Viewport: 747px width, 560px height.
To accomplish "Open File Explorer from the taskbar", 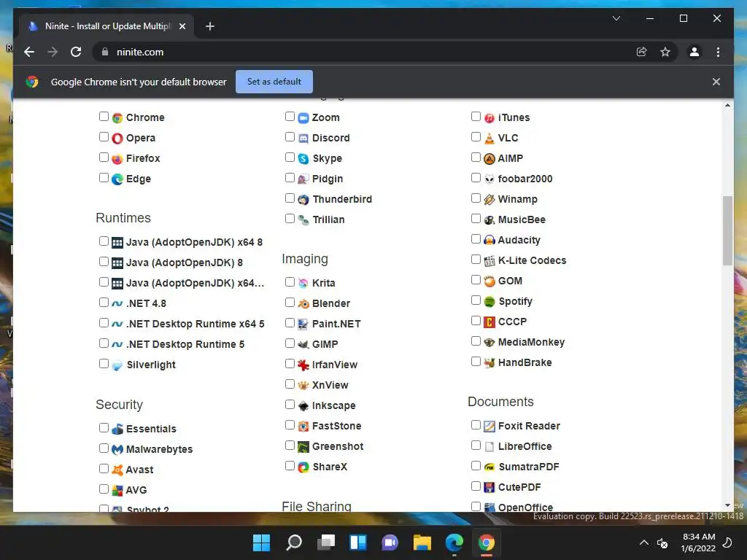I will coord(422,542).
